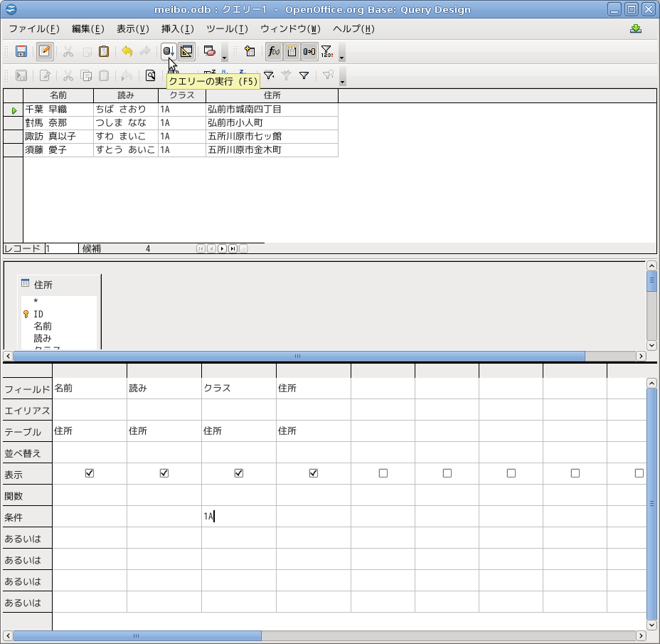Image resolution: width=660 pixels, height=644 pixels.
Task: Go to next record using navigation button
Action: pyautogui.click(x=222, y=249)
